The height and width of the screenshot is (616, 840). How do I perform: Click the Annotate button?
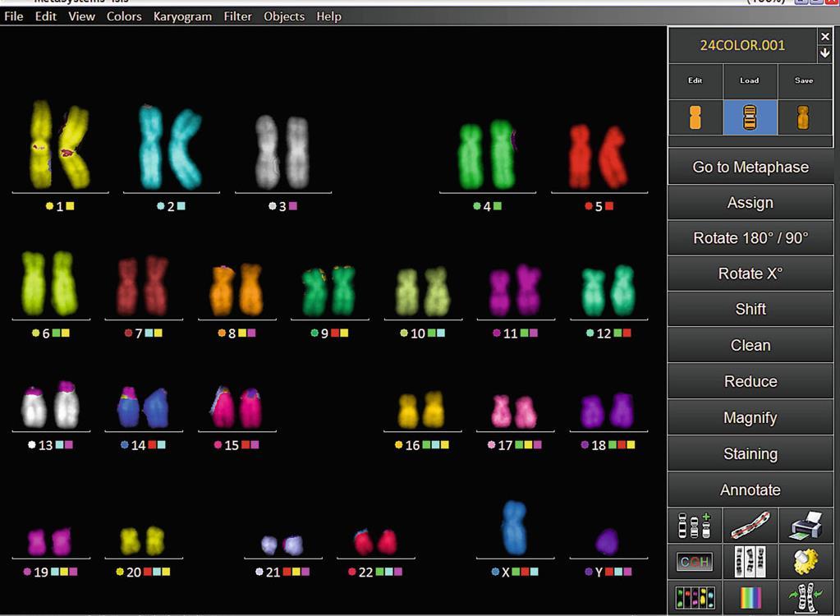(x=750, y=490)
